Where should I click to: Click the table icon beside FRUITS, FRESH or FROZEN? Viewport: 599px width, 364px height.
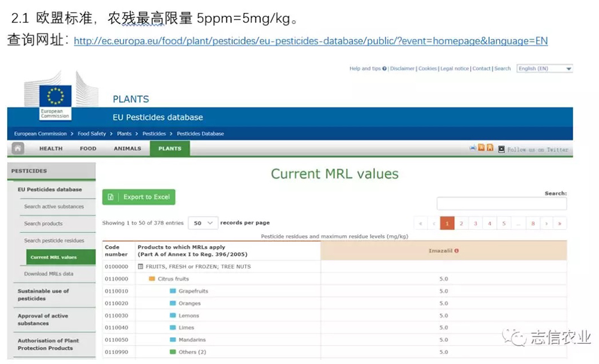[x=141, y=266]
